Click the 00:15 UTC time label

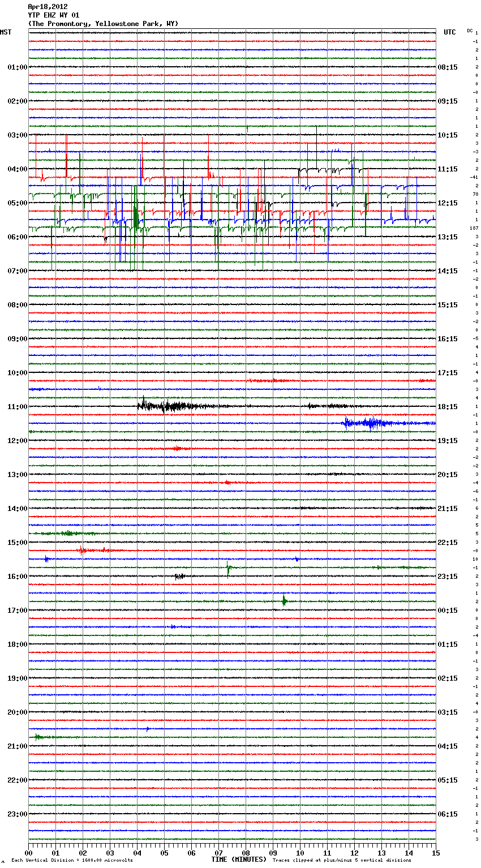coord(448,611)
